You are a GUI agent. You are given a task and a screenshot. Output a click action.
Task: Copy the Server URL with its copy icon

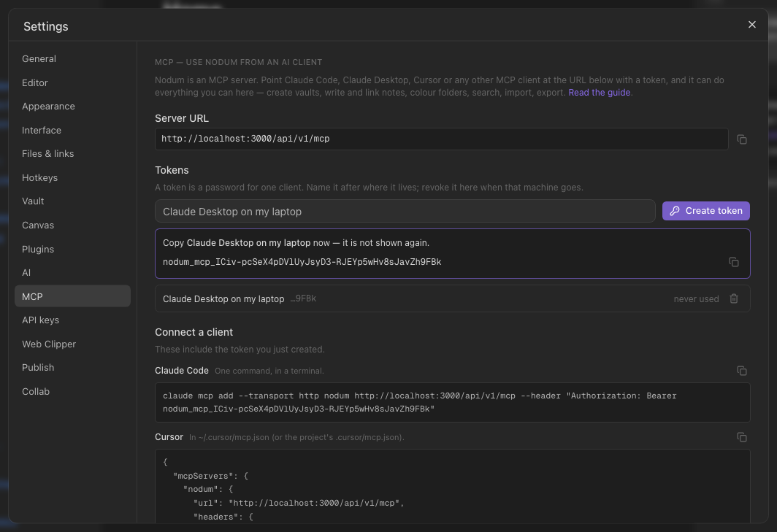742,139
